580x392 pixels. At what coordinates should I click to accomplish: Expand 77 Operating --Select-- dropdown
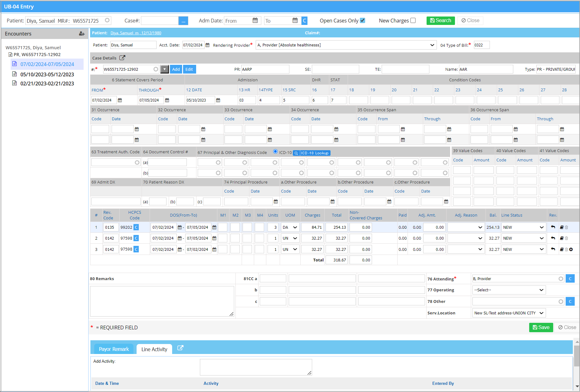point(509,290)
